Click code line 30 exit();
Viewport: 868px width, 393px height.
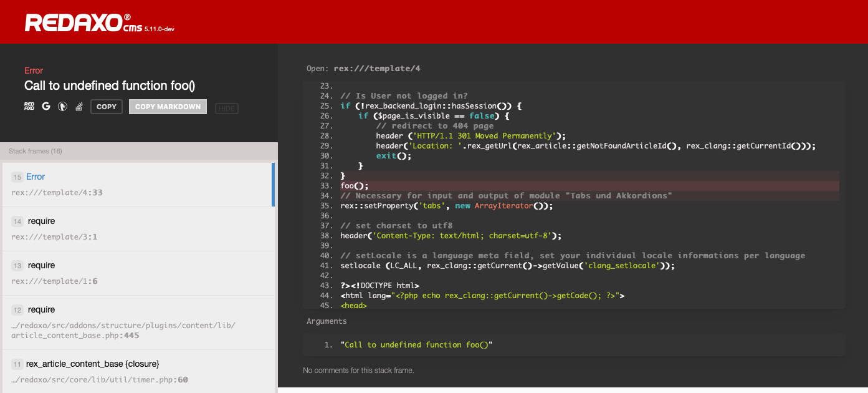tap(394, 156)
